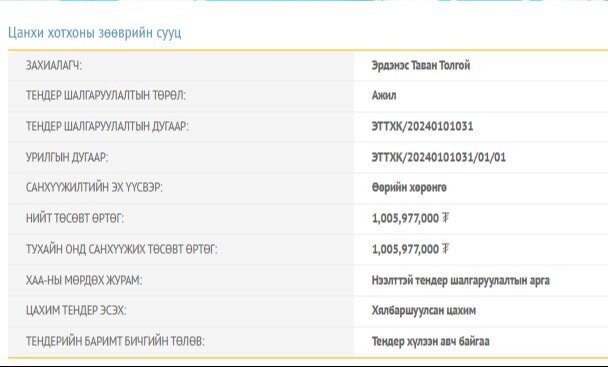Select invitation number 'ЭТТХК/20240101031/01/01'
The image size is (608, 367).
coord(439,157)
